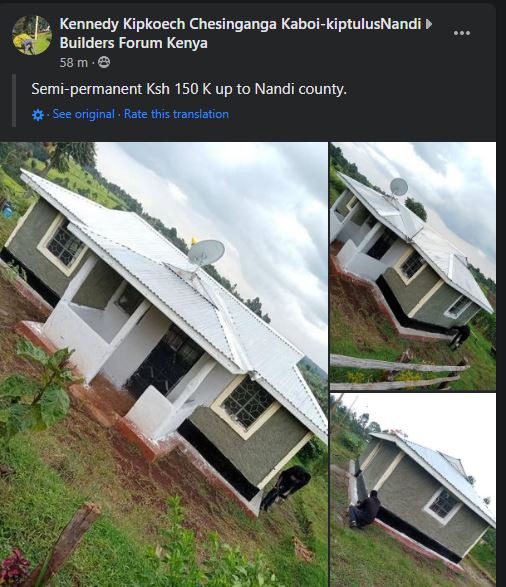Click the Semi-permanent Ksh 150 K post text
This screenshot has height=587, width=506.
pos(189,89)
